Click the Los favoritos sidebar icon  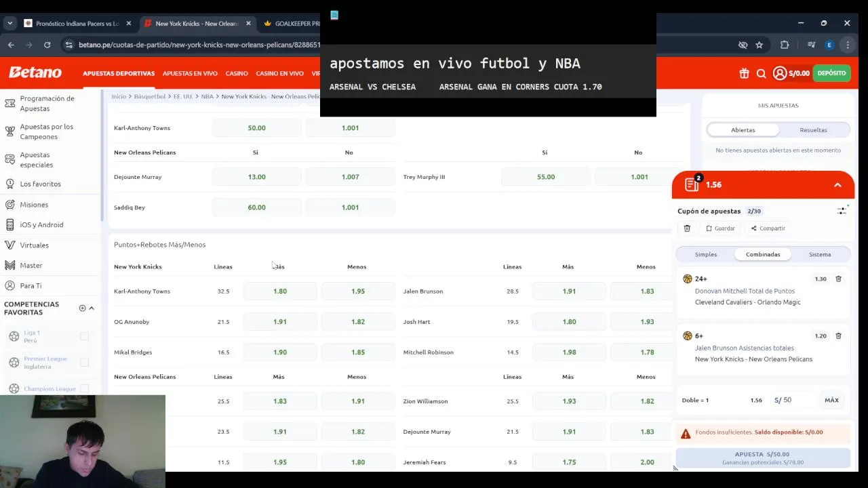9,184
